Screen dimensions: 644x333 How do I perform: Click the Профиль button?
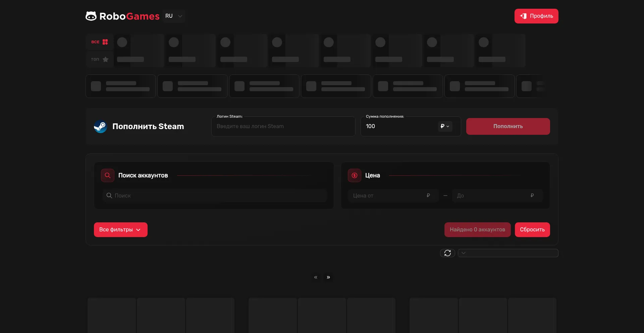tap(536, 16)
